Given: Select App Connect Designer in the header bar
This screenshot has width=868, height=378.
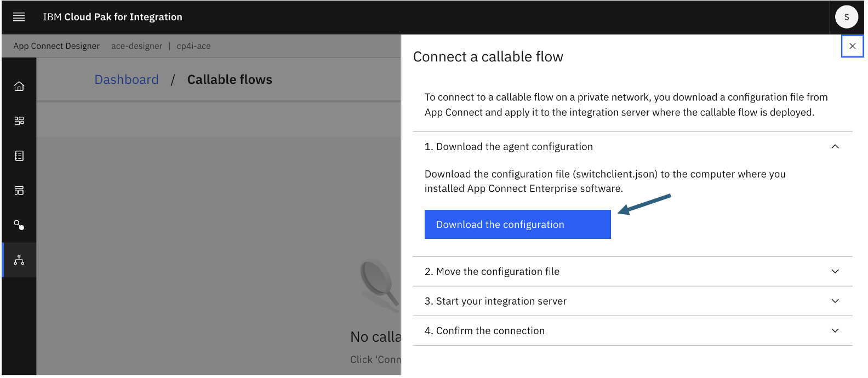Looking at the screenshot, I should pos(56,46).
